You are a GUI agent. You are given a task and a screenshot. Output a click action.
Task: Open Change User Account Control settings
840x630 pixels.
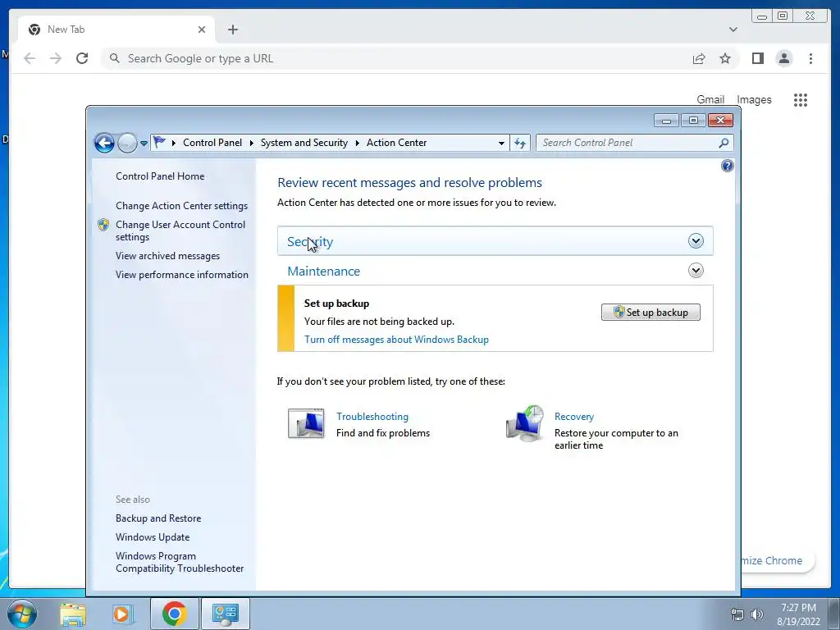click(x=180, y=231)
